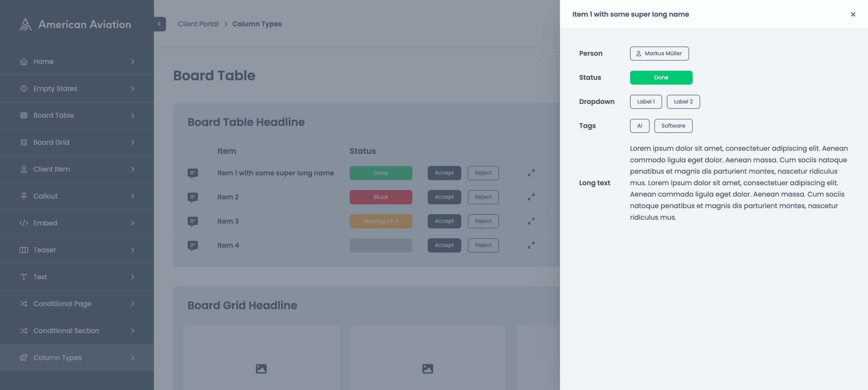The image size is (868, 390).
Task: Select the Software tag chip
Action: 673,126
